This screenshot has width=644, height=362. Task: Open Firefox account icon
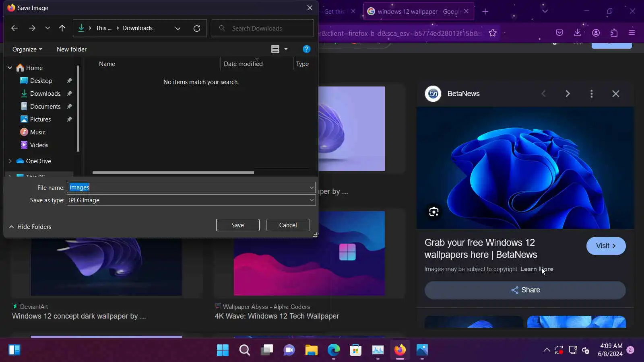coord(596,33)
